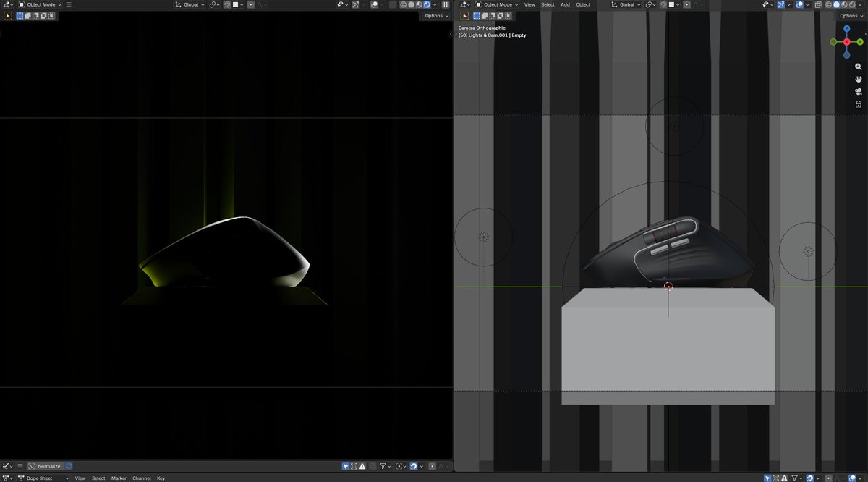Image resolution: width=868 pixels, height=482 pixels.
Task: Open View menu in Dope Sheet header
Action: (80, 478)
